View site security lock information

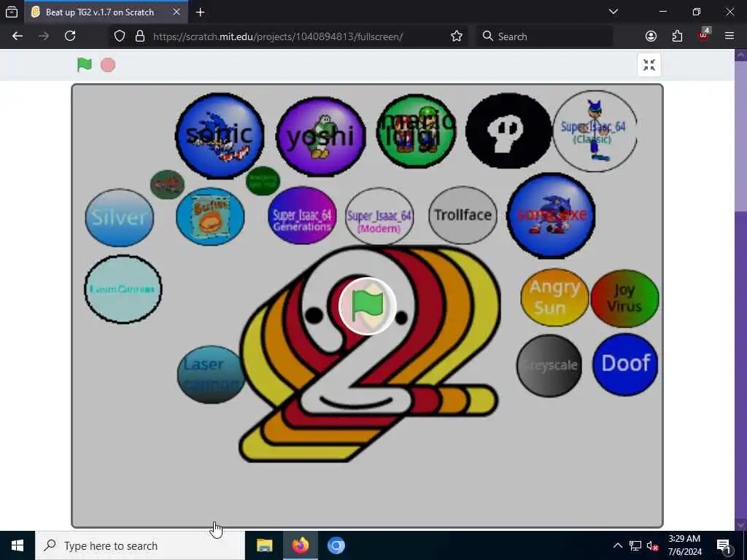click(x=139, y=36)
